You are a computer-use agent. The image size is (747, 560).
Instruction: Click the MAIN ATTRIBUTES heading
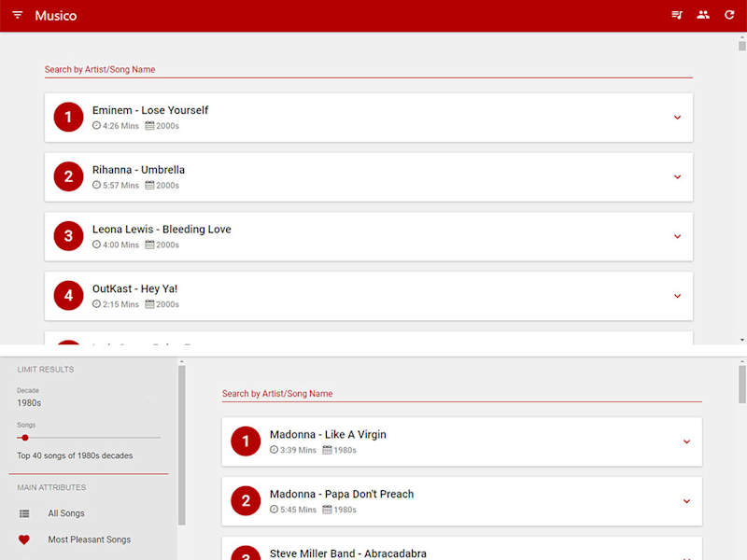tap(51, 487)
